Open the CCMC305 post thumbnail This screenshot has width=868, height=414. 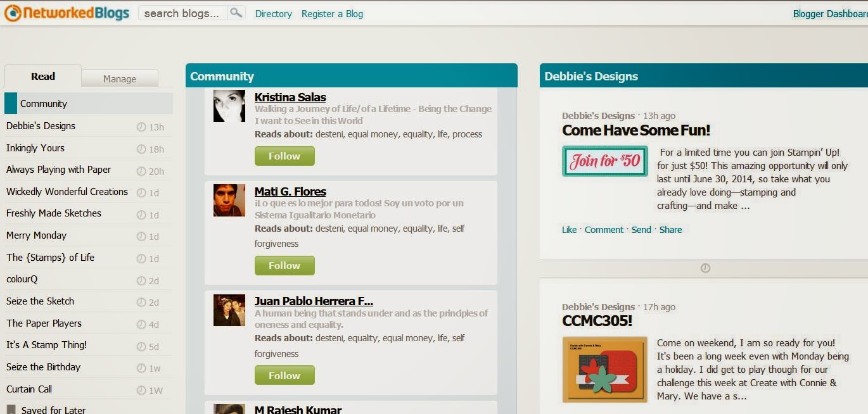(x=605, y=370)
